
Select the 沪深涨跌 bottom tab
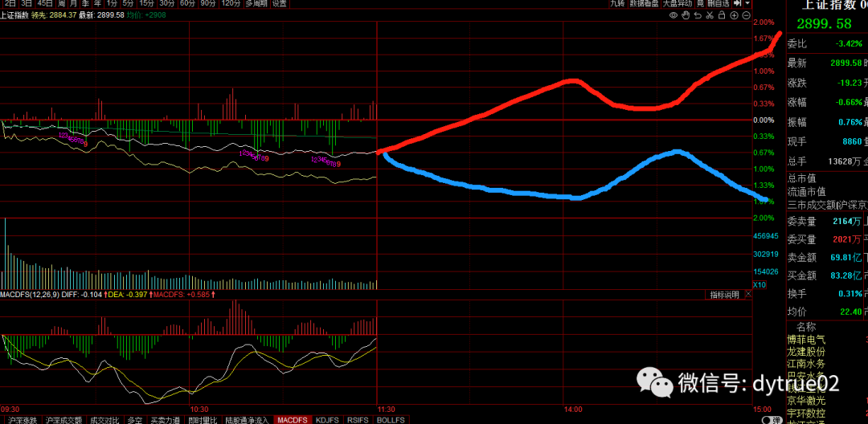21,420
